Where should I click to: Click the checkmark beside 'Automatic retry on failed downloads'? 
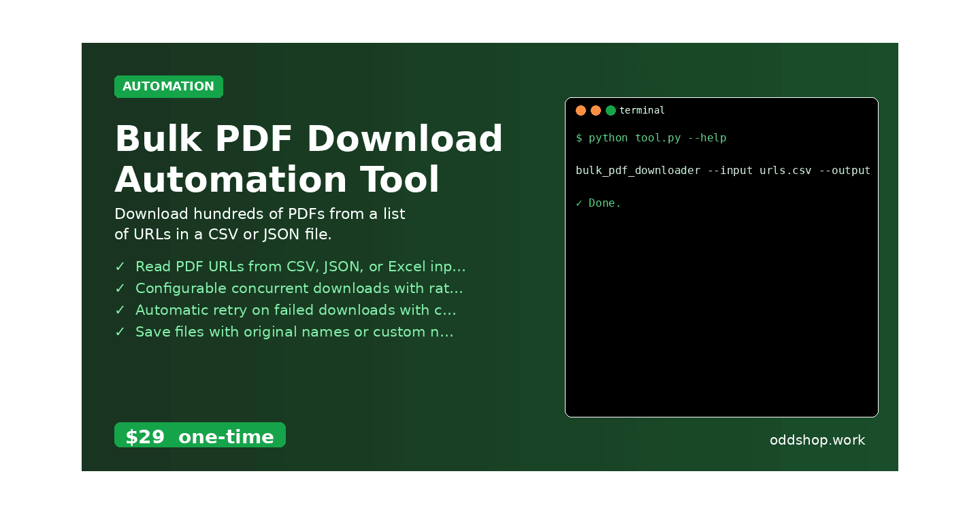pyautogui.click(x=120, y=310)
